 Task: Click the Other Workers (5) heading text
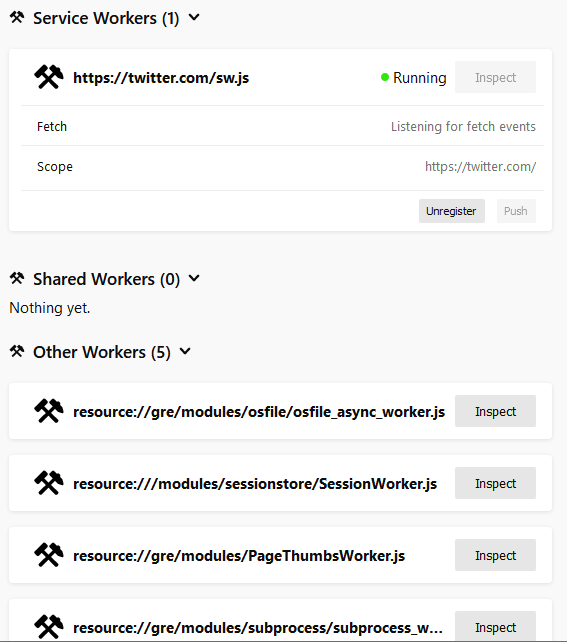pyautogui.click(x=102, y=352)
